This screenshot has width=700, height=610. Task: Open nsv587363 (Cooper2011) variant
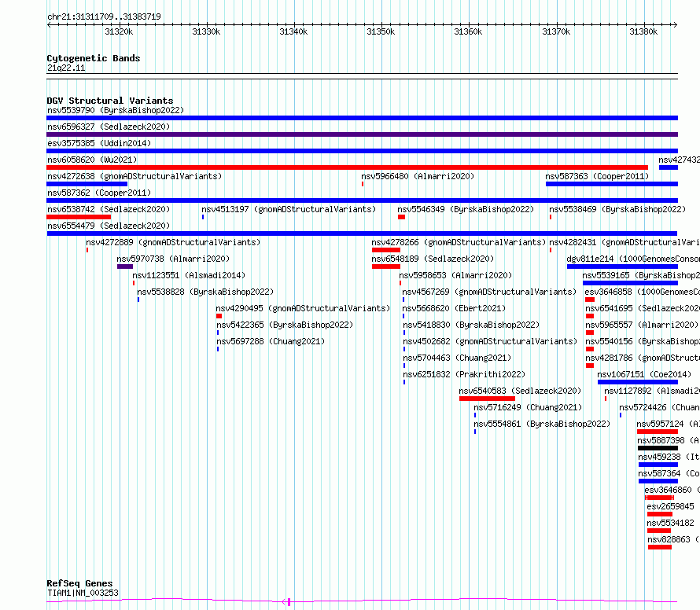(x=597, y=176)
